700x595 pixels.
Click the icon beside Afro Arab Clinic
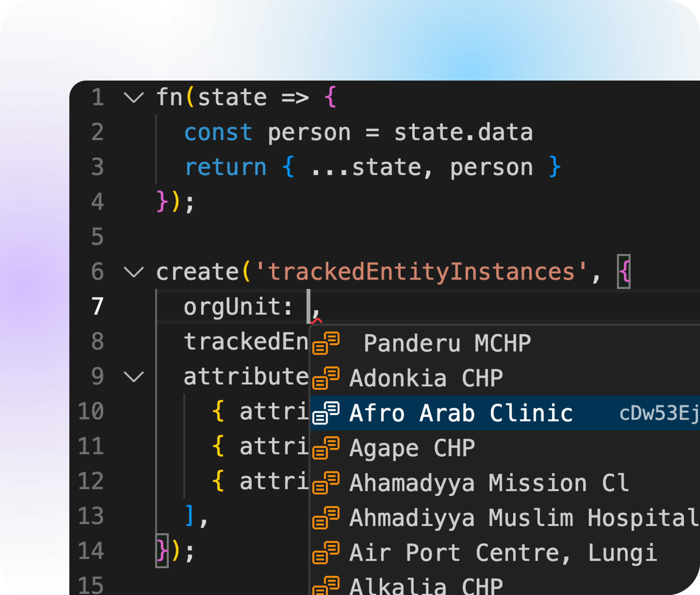326,413
